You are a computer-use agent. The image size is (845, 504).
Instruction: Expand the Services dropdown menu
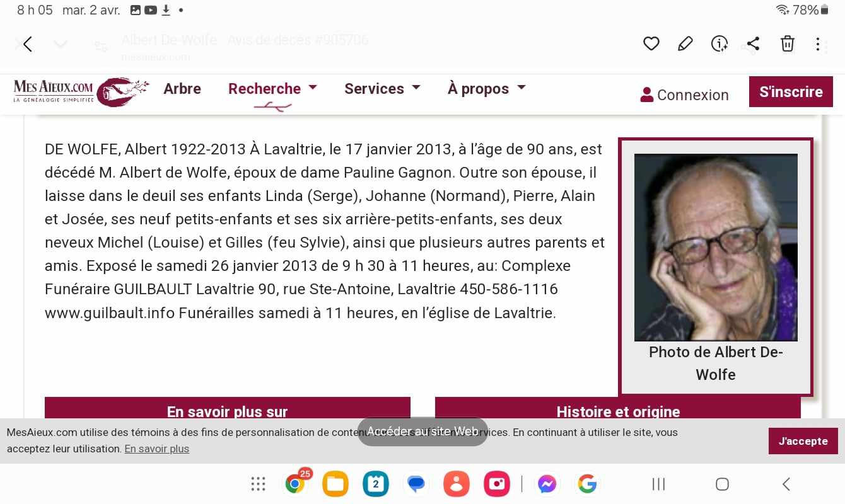(x=382, y=89)
